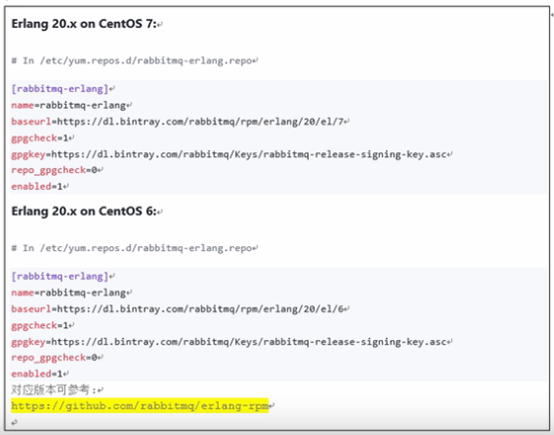
Task: Click 'enabled=1' in the CentOS 7 block
Action: click(x=37, y=186)
